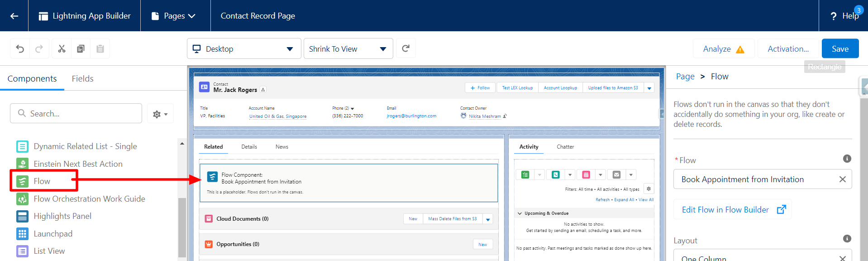Click the Activation button

[x=788, y=48]
